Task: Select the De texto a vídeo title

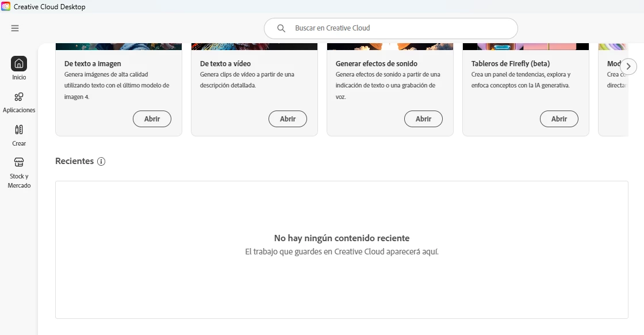Action: [x=225, y=64]
